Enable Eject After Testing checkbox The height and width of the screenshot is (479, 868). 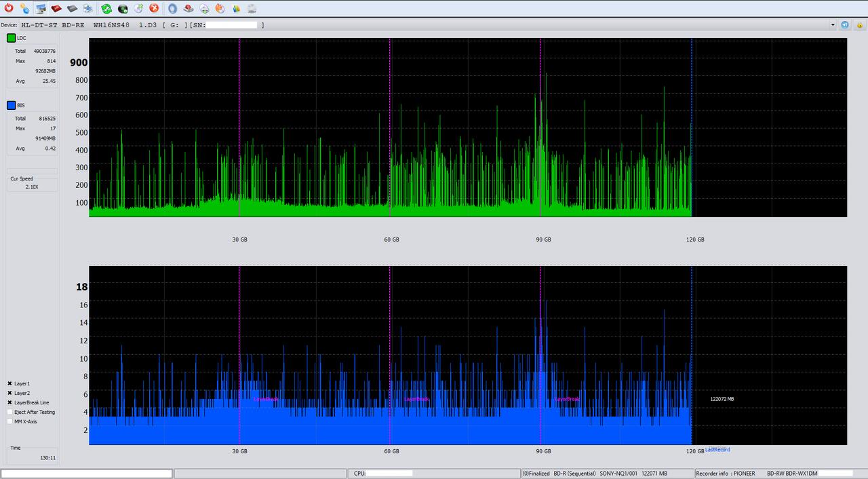coord(9,412)
